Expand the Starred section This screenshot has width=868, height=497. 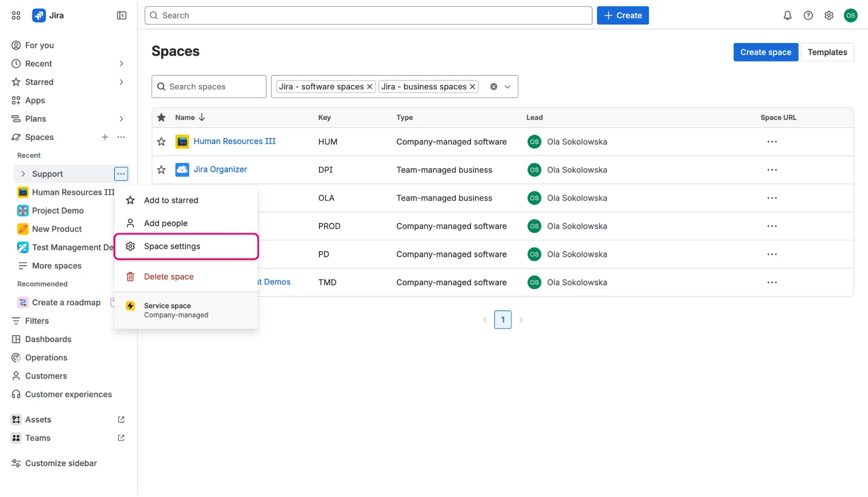click(x=121, y=82)
